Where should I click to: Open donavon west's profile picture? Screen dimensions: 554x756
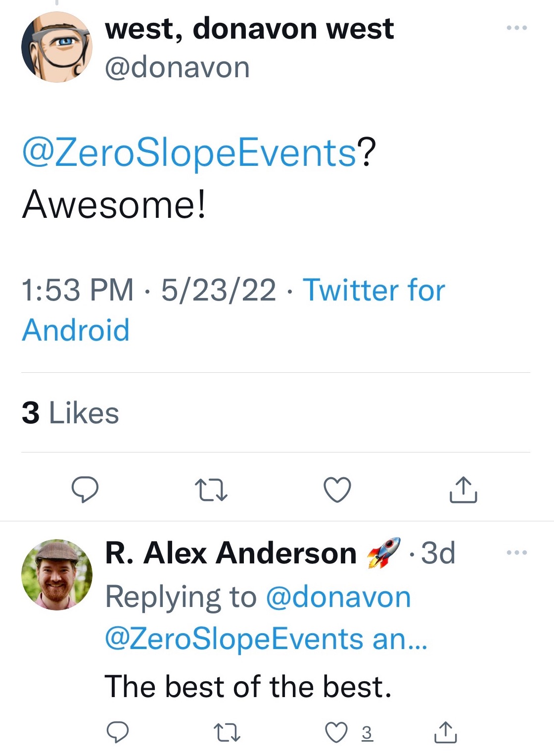pos(57,47)
